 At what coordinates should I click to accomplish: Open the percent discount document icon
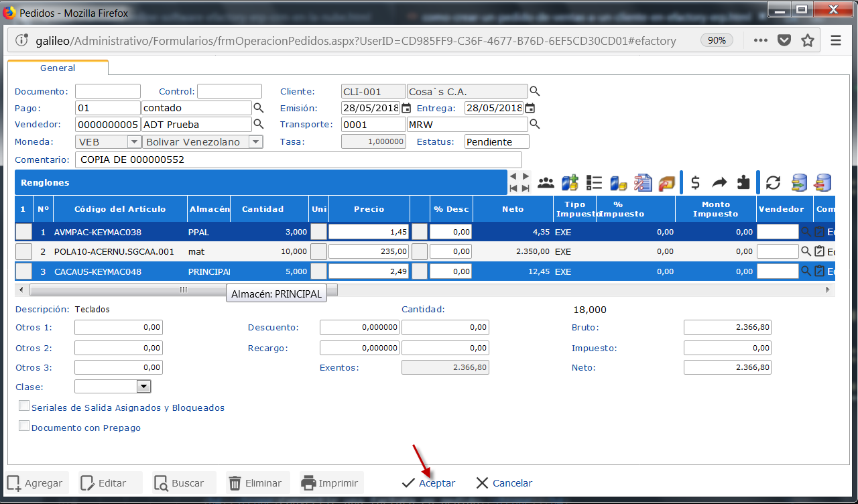click(642, 182)
